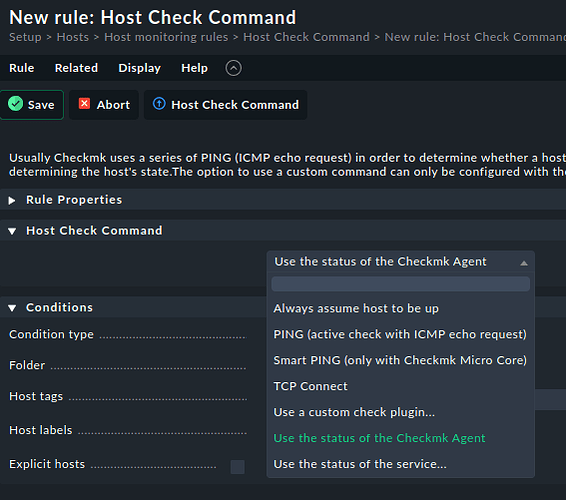Click the red Abort X icon
Image resolution: width=566 pixels, height=500 pixels.
(84, 104)
